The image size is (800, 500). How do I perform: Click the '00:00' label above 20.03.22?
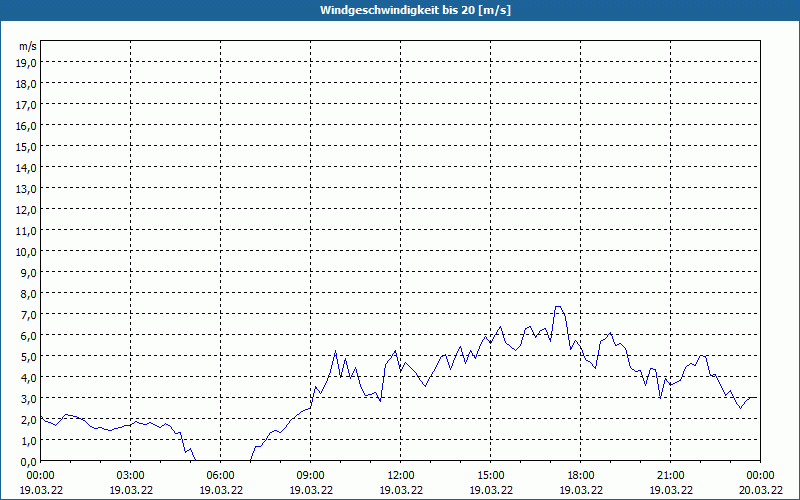(x=760, y=476)
